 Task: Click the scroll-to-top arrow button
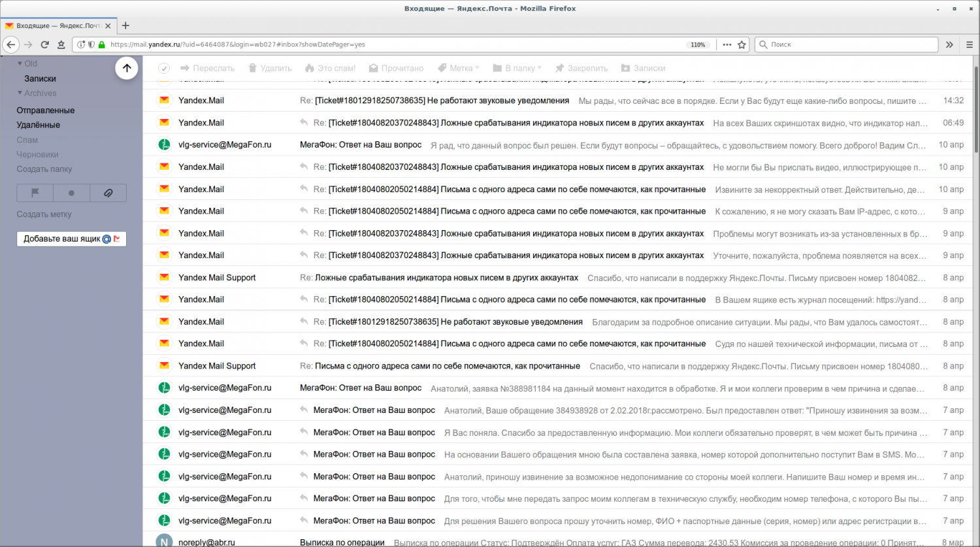point(127,68)
